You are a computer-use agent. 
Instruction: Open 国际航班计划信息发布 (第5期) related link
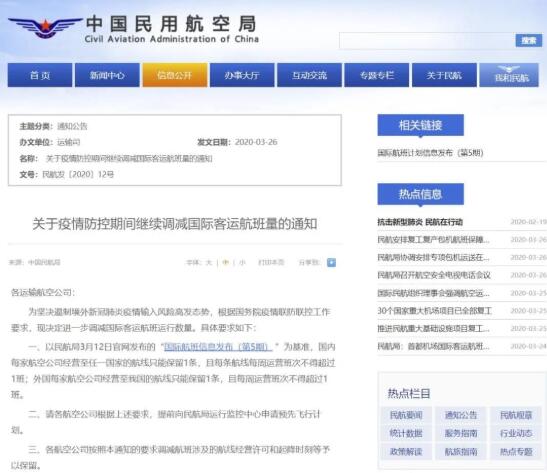[x=430, y=153]
